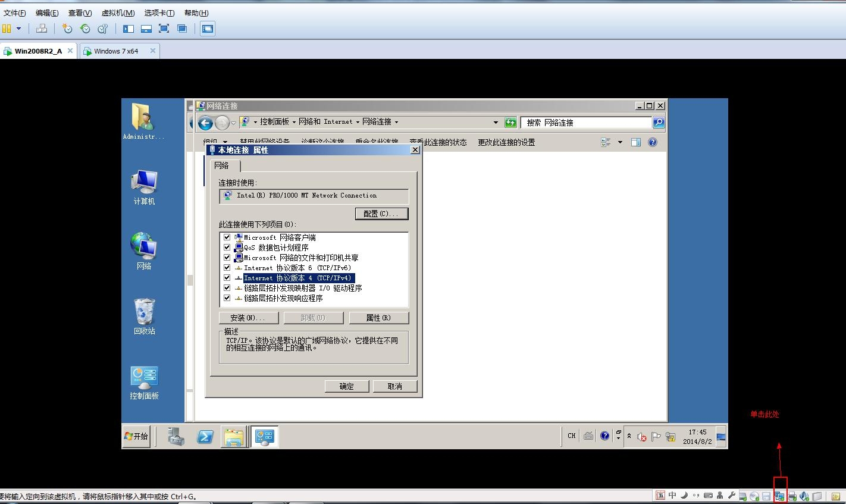Toggle the TCP/IPv4 checkbox

point(227,278)
